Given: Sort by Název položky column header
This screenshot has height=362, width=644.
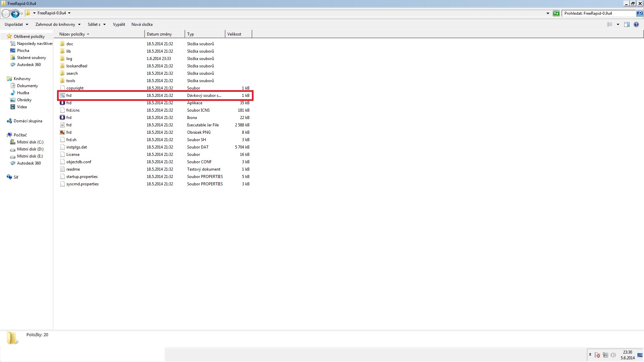Looking at the screenshot, I should tap(72, 34).
